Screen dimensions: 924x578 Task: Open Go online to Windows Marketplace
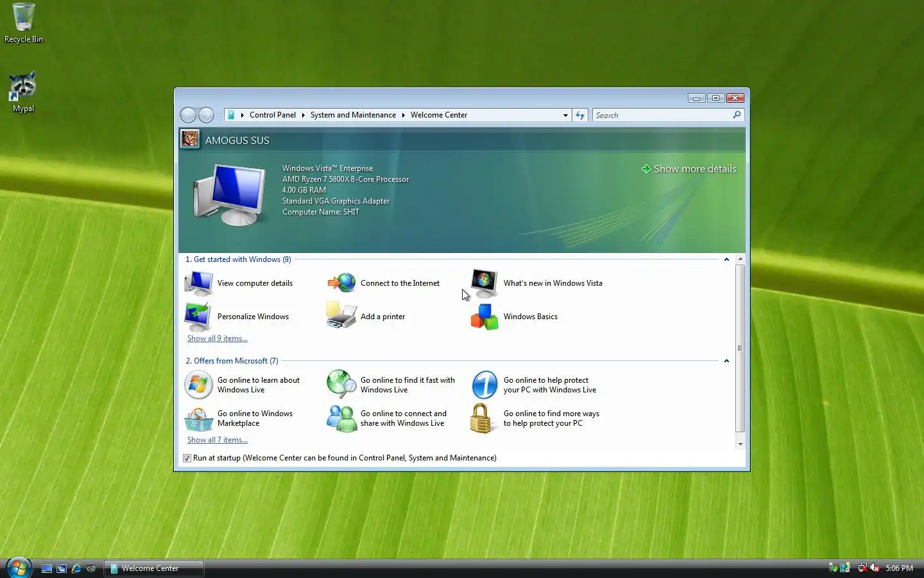tap(239, 419)
